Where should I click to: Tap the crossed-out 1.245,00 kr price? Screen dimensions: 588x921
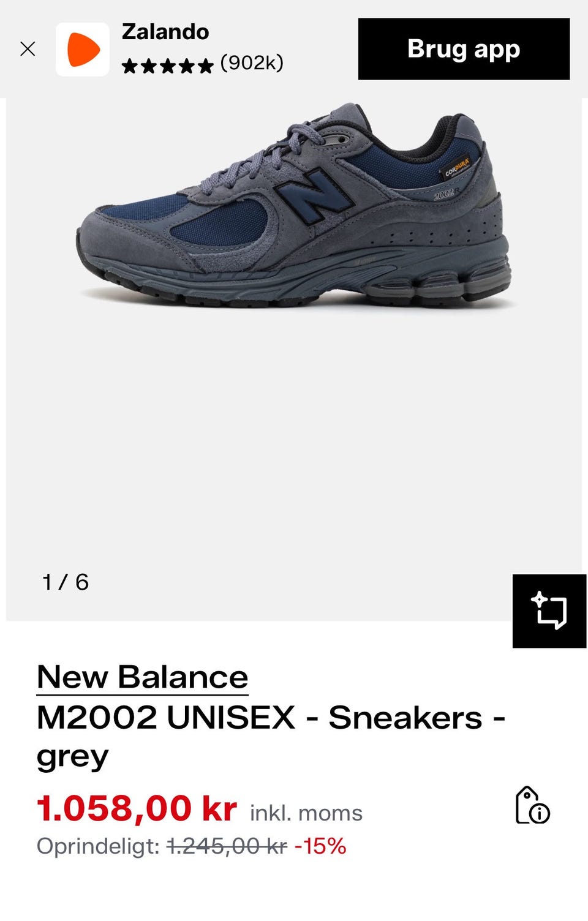pyautogui.click(x=227, y=846)
